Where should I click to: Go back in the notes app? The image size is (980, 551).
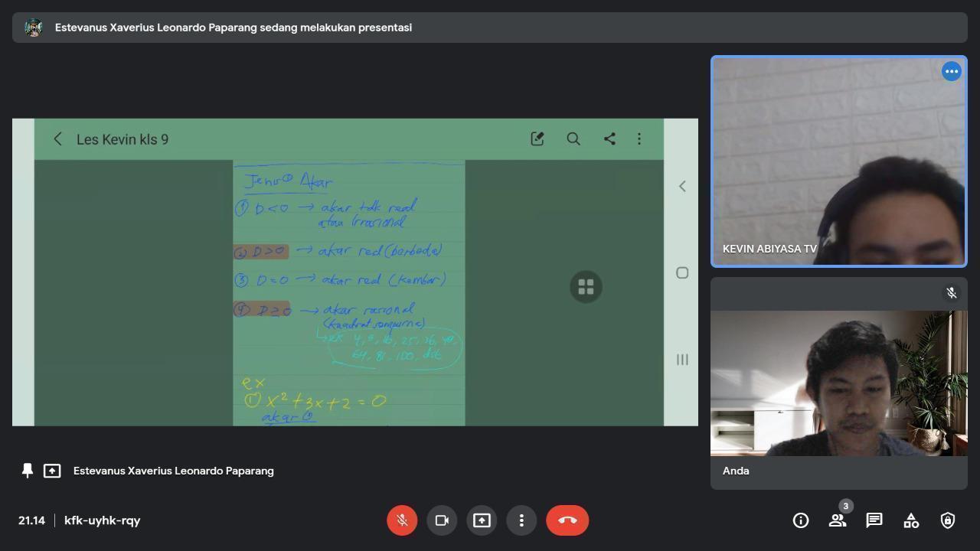[x=57, y=139]
